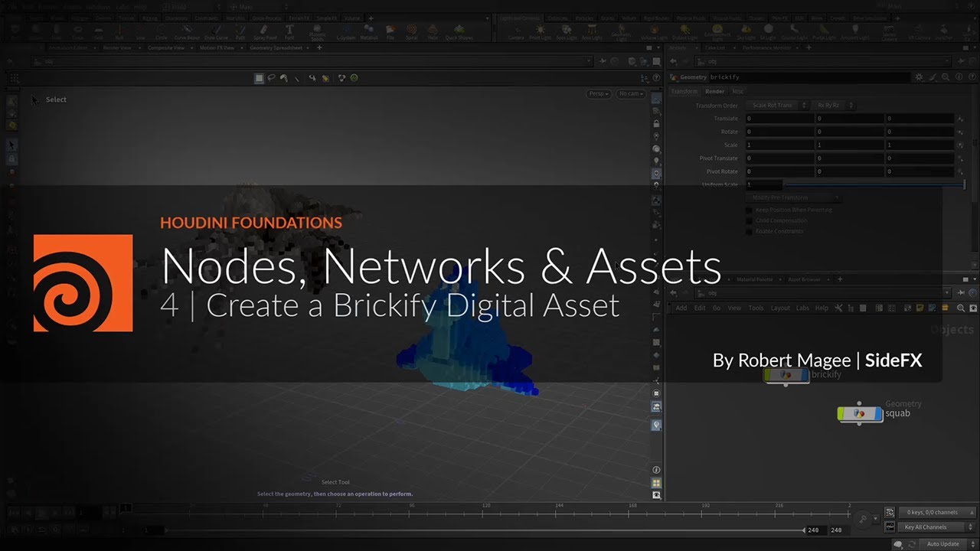This screenshot has width=980, height=551.
Task: Click the parameter search magnifier icon
Action: (946, 77)
